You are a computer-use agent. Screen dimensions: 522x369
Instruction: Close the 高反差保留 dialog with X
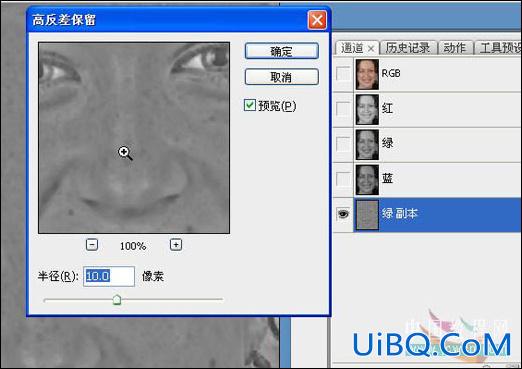(317, 20)
